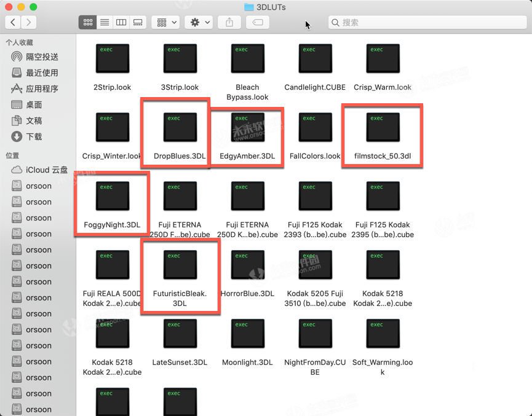This screenshot has height=416, width=532.
Task: Select the DropBlues.3DL file icon
Action: [180, 127]
